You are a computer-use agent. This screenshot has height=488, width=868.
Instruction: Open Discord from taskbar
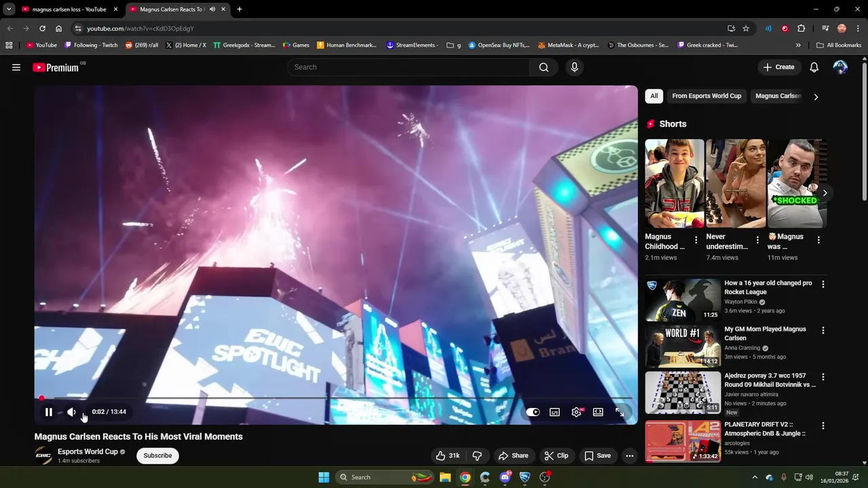505,477
